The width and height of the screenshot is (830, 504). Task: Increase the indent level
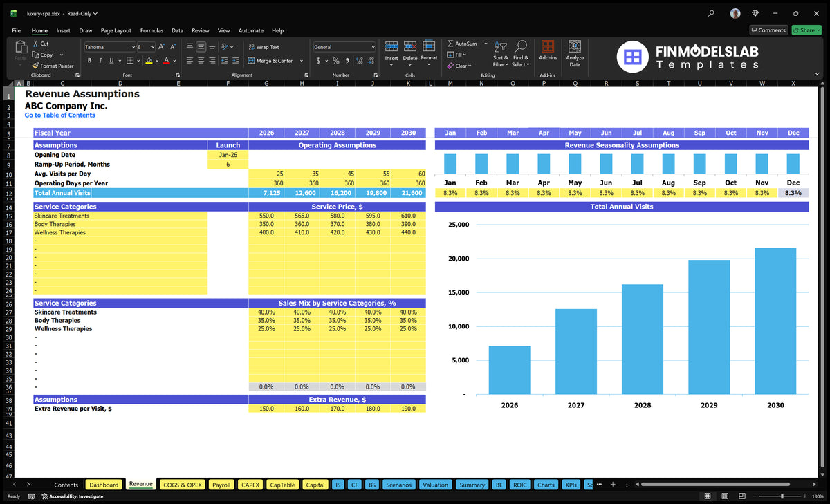tap(234, 61)
